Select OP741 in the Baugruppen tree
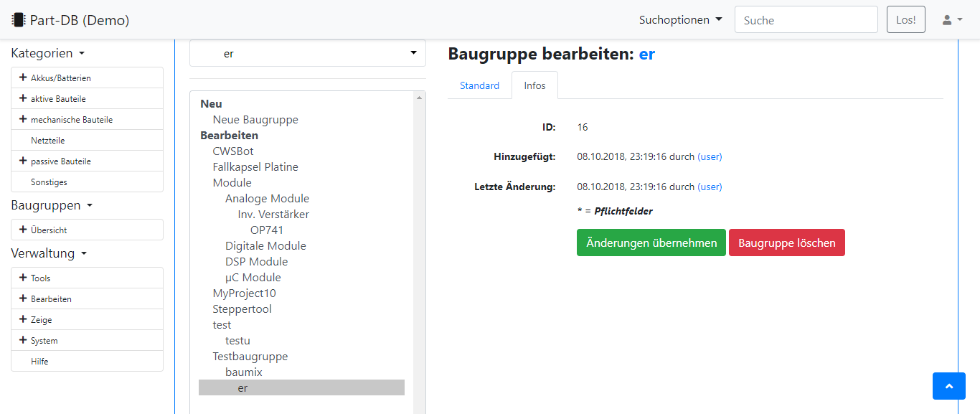980x414 pixels. tap(267, 230)
